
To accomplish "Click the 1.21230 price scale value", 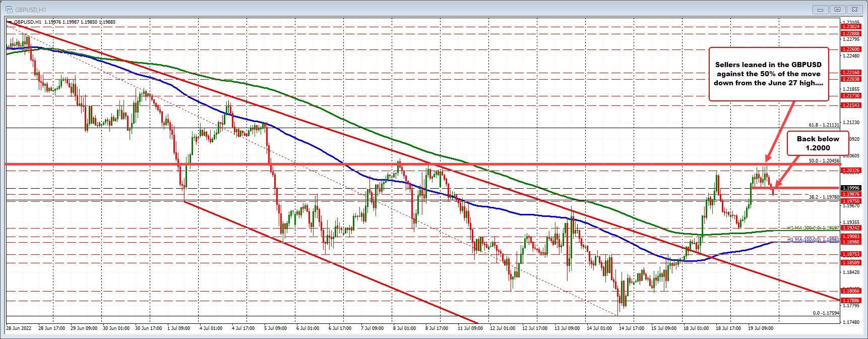I will point(851,122).
